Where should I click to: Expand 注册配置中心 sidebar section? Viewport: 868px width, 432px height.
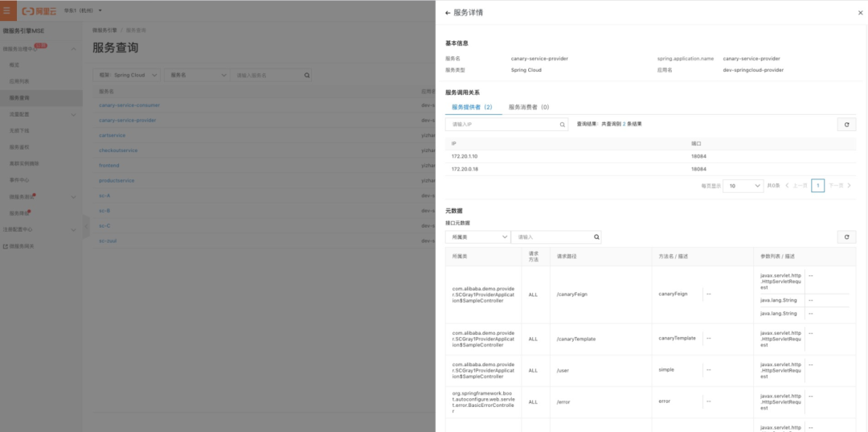(x=74, y=229)
